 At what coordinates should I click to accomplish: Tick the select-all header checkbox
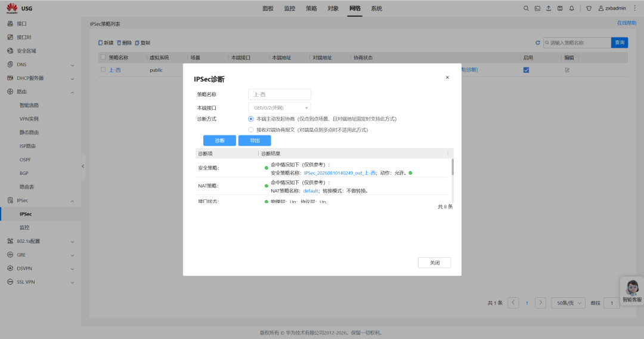pyautogui.click(x=103, y=57)
